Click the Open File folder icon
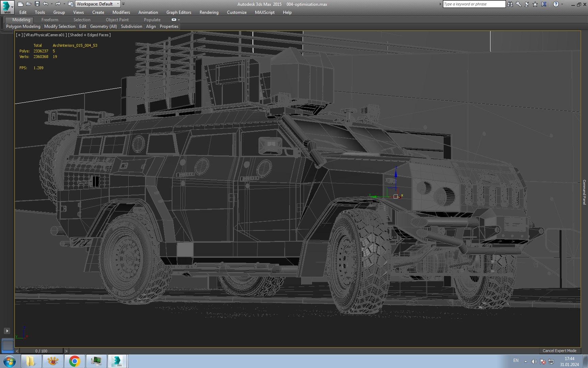588x368 pixels. (29, 4)
